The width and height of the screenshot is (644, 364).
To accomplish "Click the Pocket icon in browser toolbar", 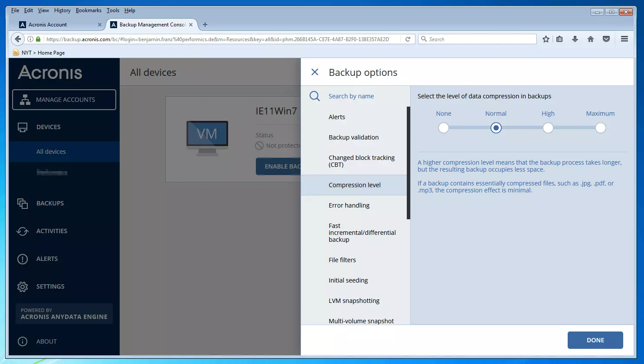I will (606, 39).
